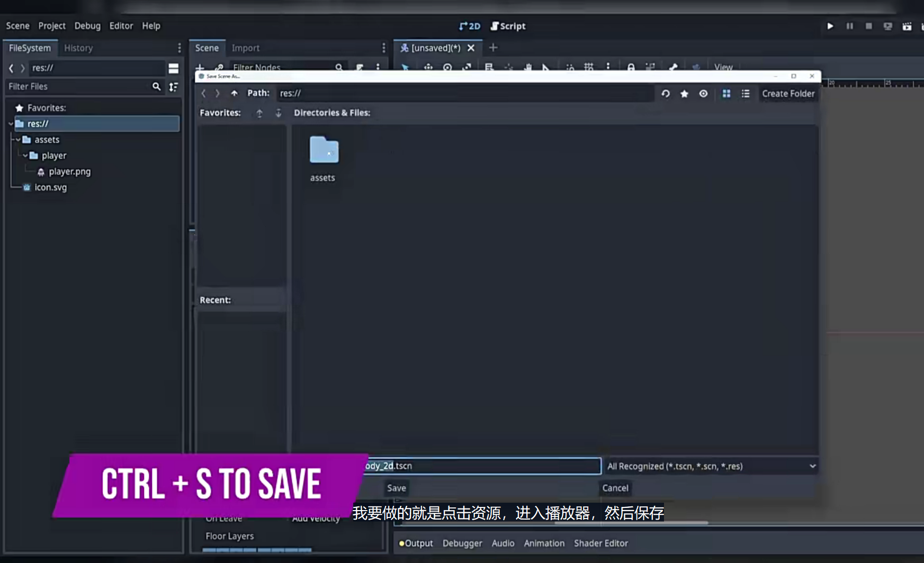
Task: Collapse the res:// root folder
Action: click(x=11, y=124)
